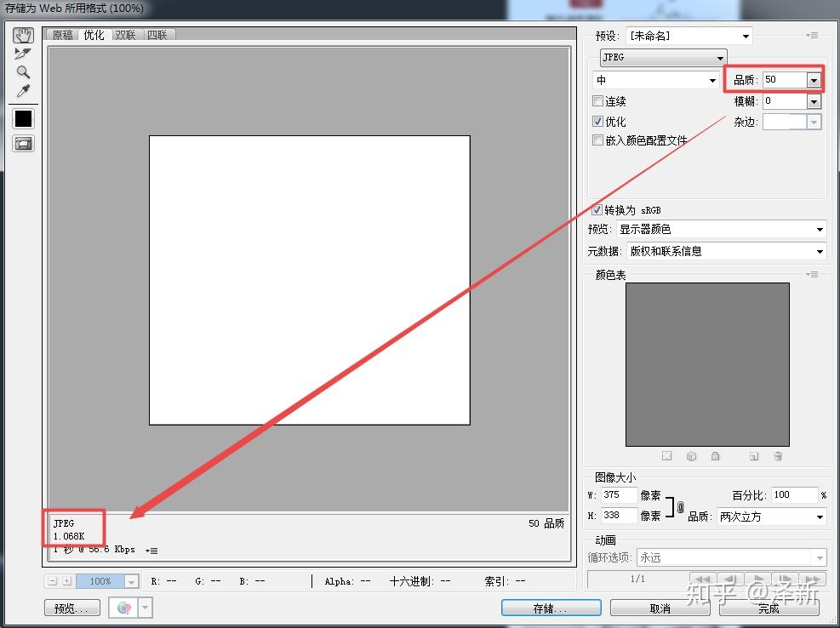Open the 预设 preset dropdown
Screen dimensions: 840x628
point(689,36)
